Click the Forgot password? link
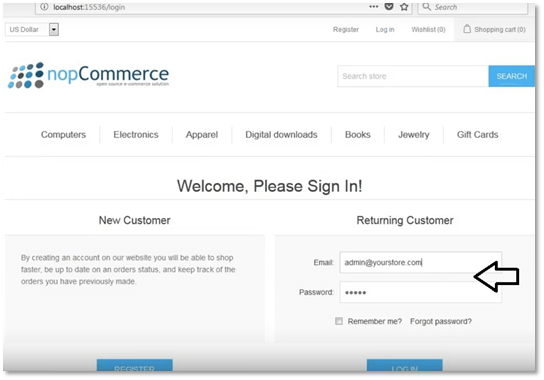Viewport: 544px width, 380px height. (x=441, y=321)
